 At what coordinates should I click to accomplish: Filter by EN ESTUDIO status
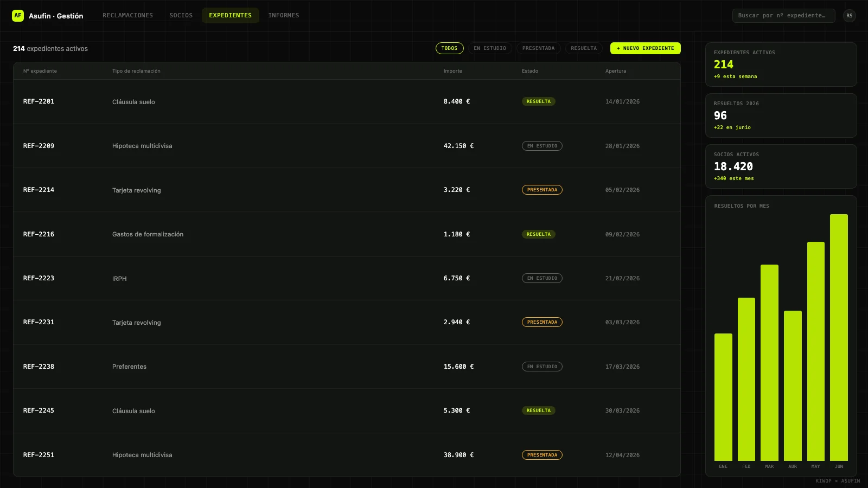click(x=490, y=48)
